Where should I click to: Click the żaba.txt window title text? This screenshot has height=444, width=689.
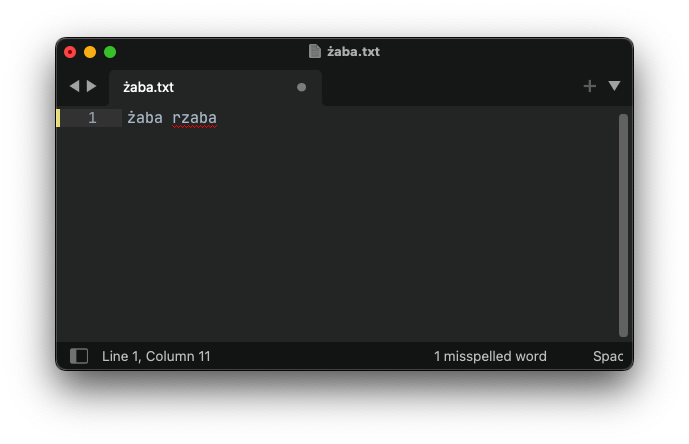pyautogui.click(x=353, y=51)
